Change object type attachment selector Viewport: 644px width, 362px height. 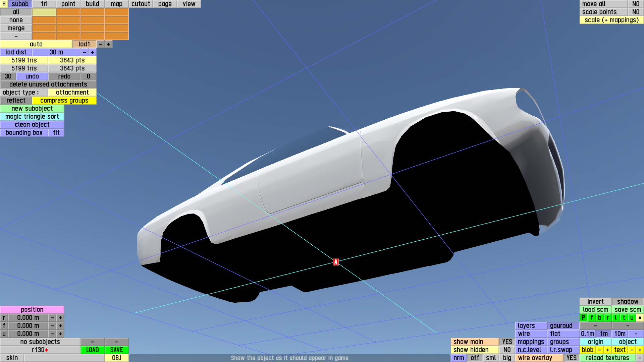click(x=72, y=93)
